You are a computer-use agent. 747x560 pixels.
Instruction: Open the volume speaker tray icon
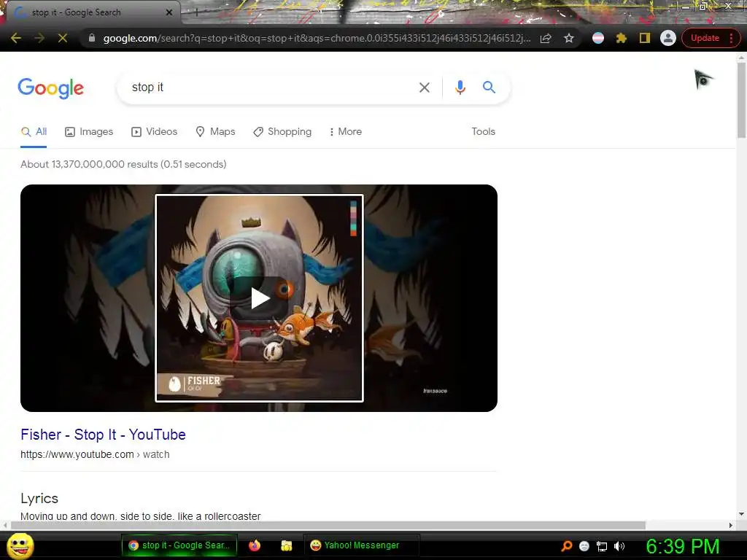click(619, 546)
